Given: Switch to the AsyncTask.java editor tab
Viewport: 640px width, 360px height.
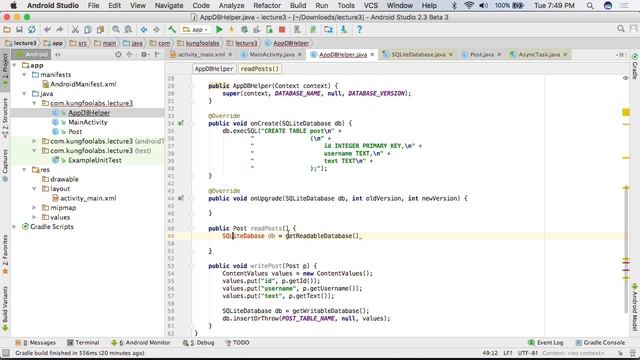Looking at the screenshot, I should pos(539,54).
